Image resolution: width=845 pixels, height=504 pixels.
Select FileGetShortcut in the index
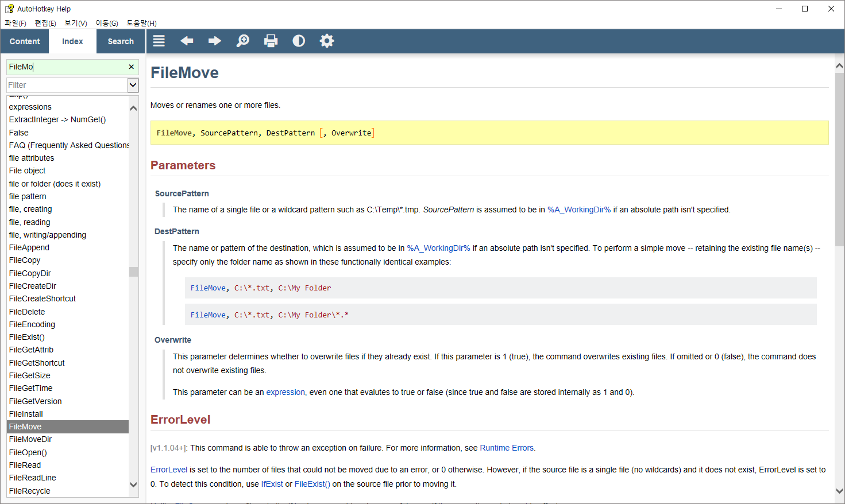(x=68, y=363)
